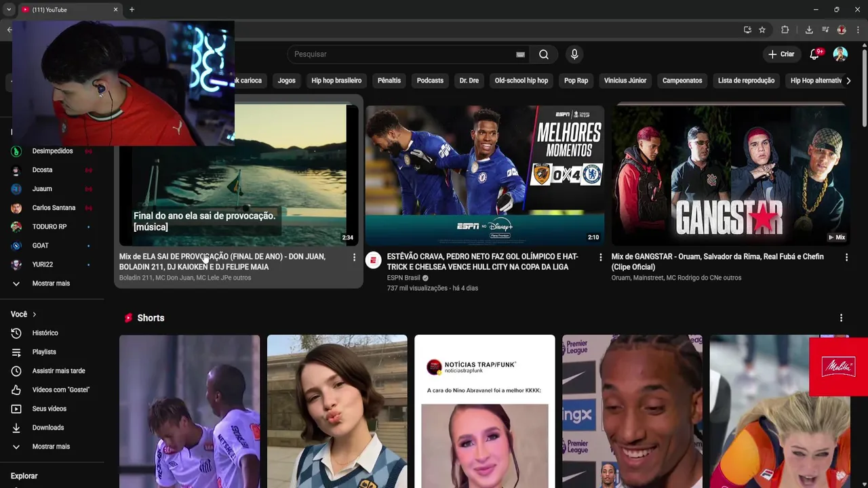
Task: Open YURI22 subscription
Action: [x=52, y=265]
